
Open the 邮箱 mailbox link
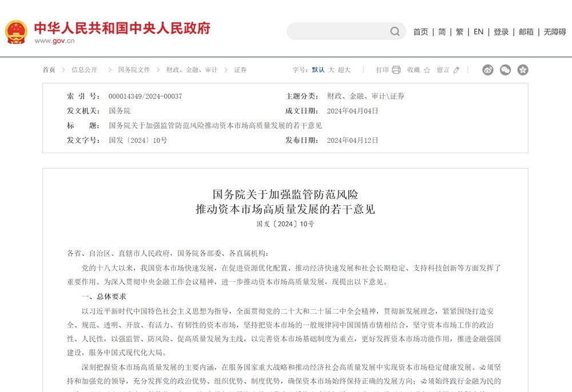(526, 32)
